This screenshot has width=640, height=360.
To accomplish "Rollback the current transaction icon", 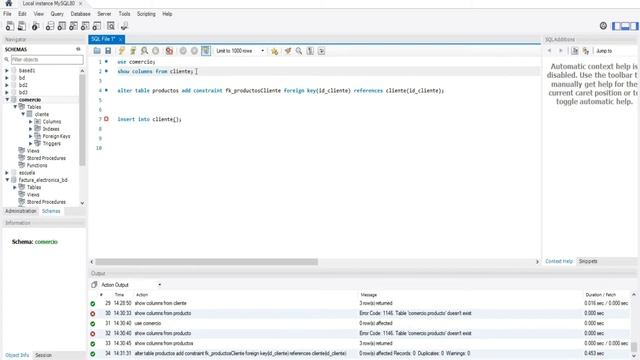I will (x=194, y=51).
